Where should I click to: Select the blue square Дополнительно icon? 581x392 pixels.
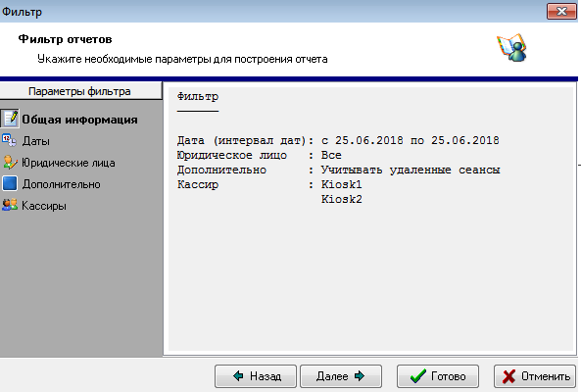[10, 183]
